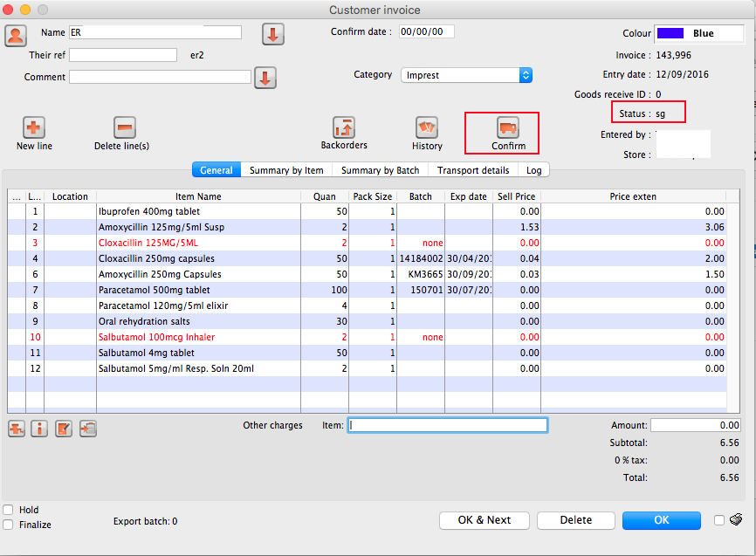Viewport: 756px width, 556px height.
Task: Click into the Their ref input field
Action: [123, 55]
